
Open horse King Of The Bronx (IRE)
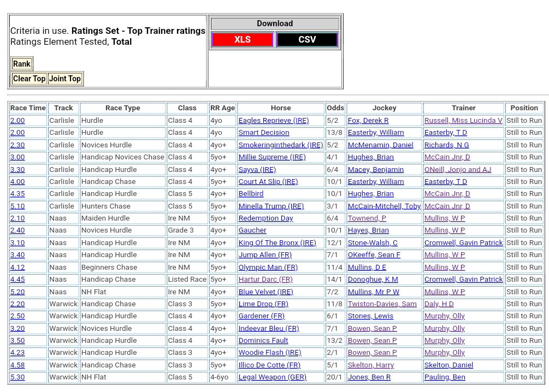277,243
